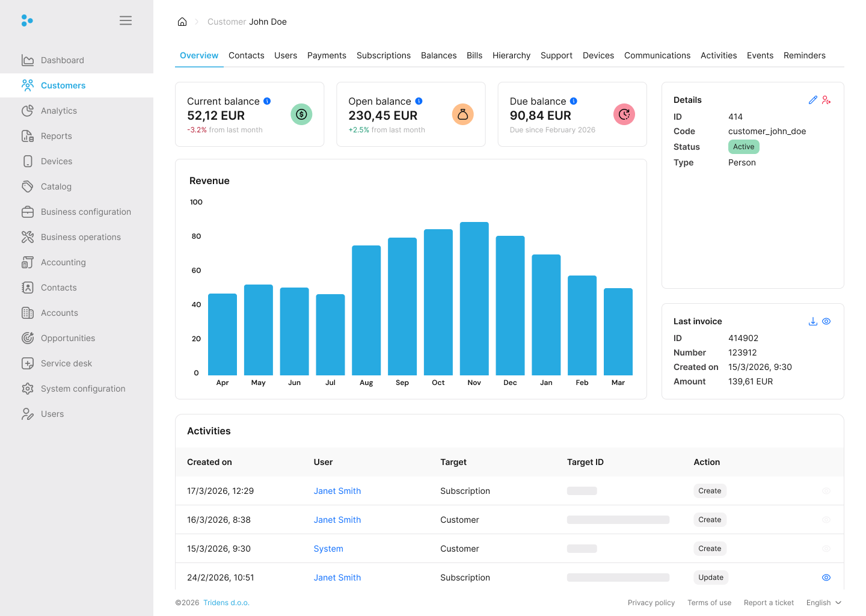Click the home breadcrumb icon
Image resolution: width=866 pixels, height=616 pixels.
[182, 21]
